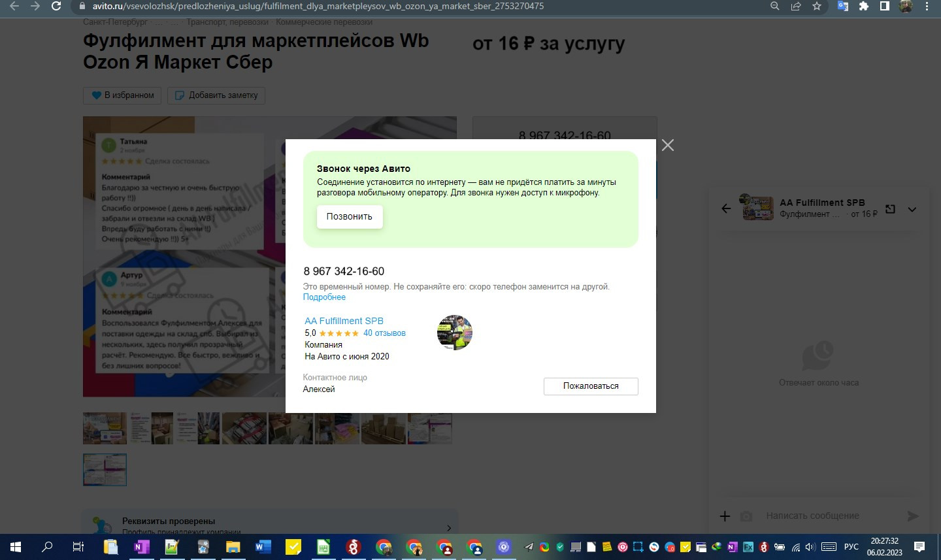Screen dimensions: 941x560
Task: Reload the page
Action: point(56,6)
